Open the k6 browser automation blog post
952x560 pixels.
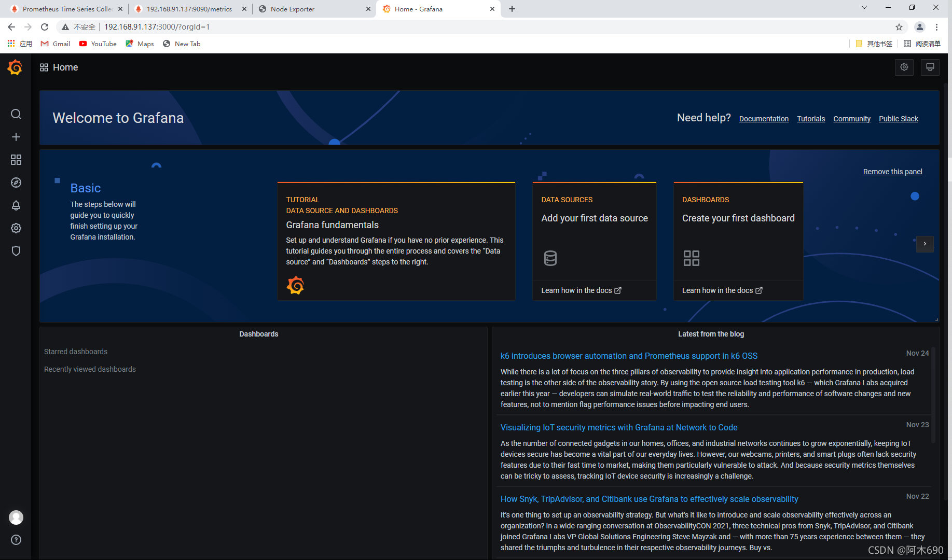[629, 356]
